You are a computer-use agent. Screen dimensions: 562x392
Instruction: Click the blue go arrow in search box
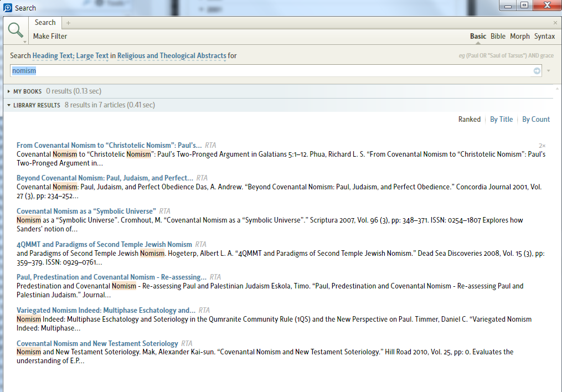537,71
